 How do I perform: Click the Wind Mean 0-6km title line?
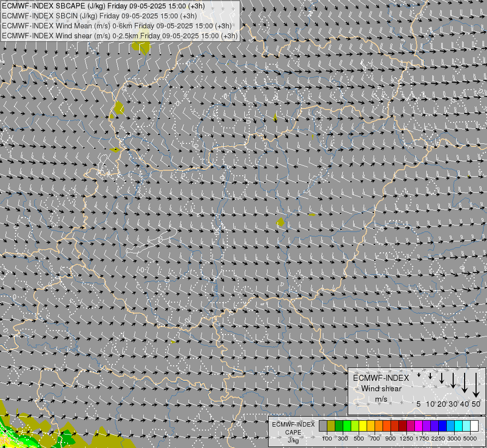coord(117,26)
